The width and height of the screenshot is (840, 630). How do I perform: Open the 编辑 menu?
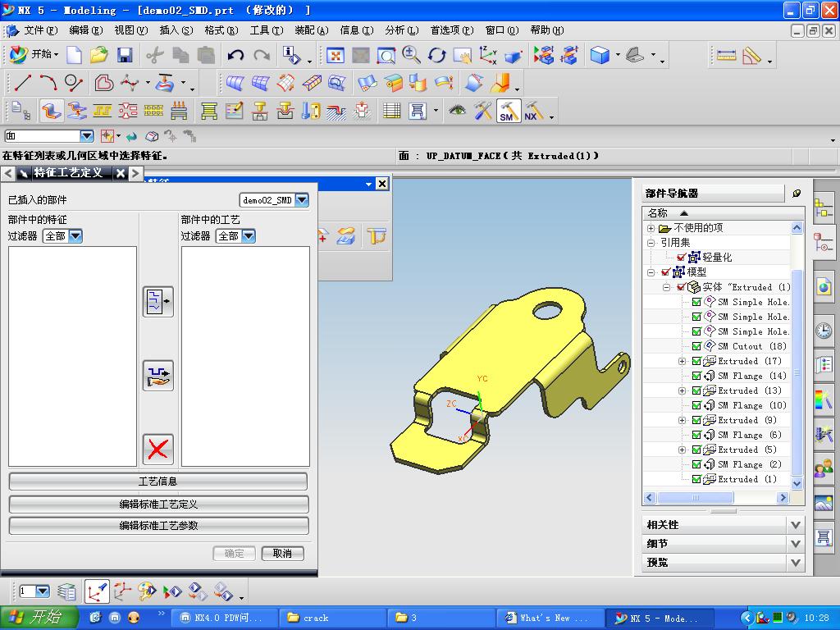[85, 30]
